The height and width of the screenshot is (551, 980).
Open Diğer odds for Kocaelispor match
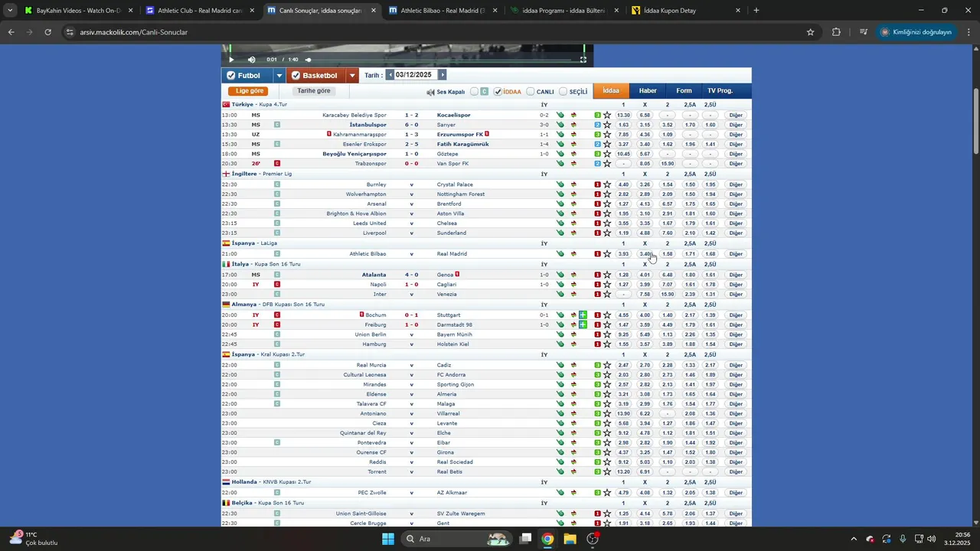pos(736,115)
